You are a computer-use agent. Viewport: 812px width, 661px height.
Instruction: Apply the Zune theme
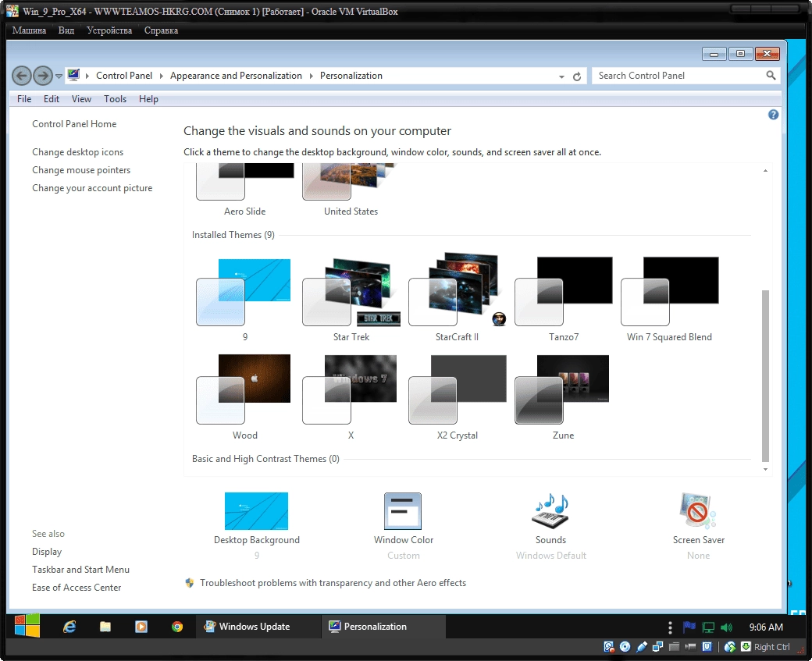click(564, 397)
